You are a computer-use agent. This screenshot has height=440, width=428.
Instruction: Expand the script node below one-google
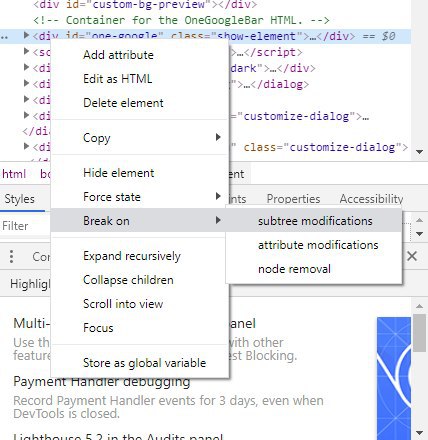(26, 51)
